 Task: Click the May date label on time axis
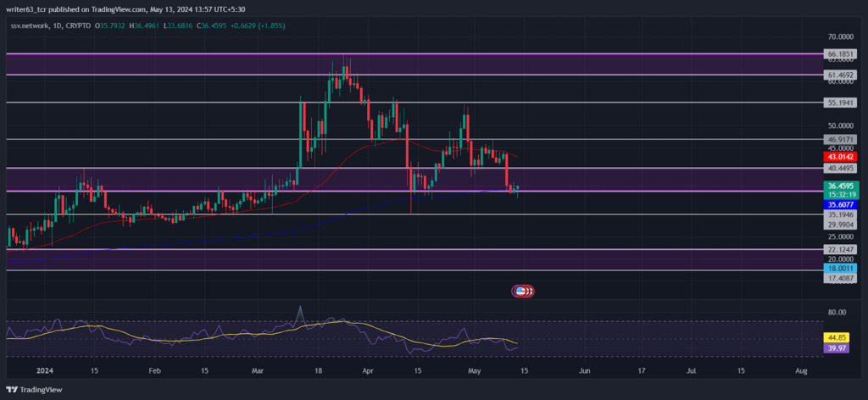click(x=475, y=370)
